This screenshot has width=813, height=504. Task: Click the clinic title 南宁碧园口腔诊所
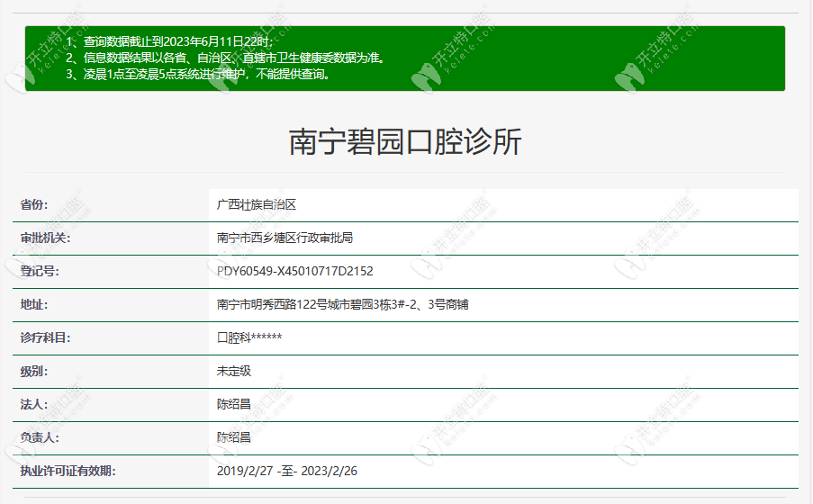pos(405,141)
